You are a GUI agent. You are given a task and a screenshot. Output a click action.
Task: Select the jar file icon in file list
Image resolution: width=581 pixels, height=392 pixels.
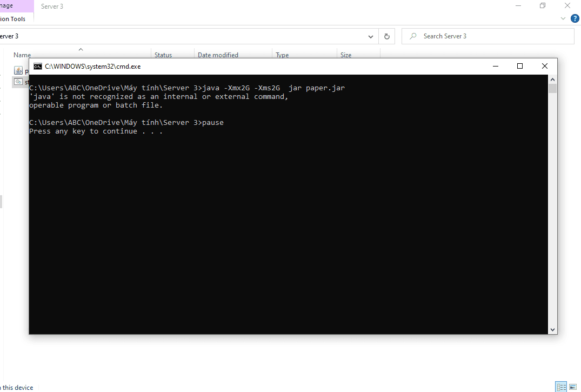[x=18, y=70]
